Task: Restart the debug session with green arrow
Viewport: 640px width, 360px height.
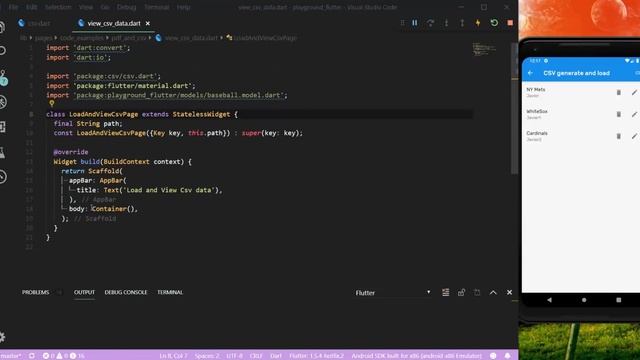Action: point(494,23)
